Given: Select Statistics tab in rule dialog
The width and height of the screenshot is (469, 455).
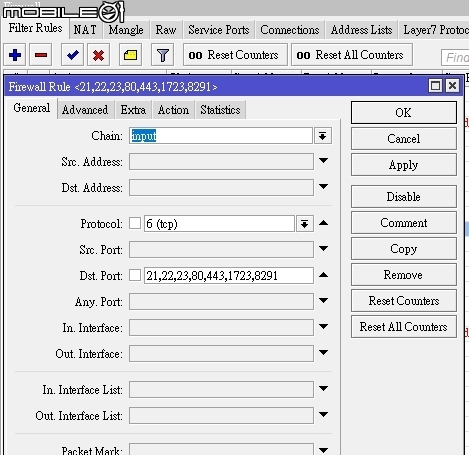Looking at the screenshot, I should pos(220,110).
